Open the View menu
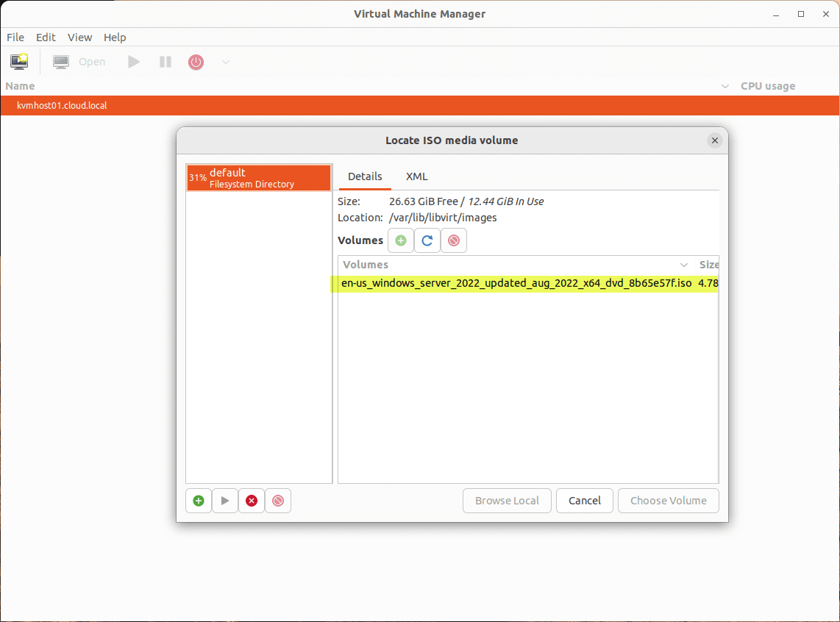Screen dimensions: 840x622 coord(79,37)
